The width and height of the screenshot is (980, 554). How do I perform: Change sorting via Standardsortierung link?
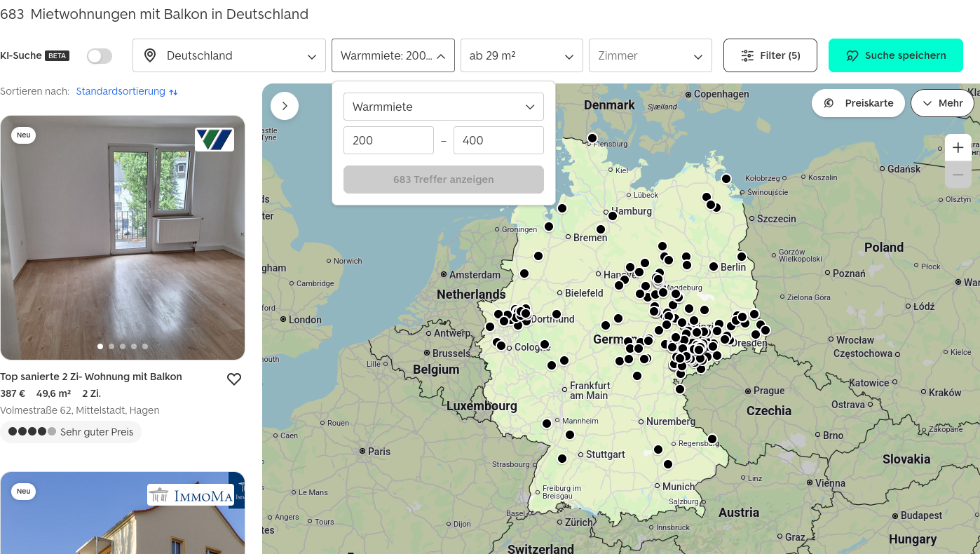tap(121, 91)
